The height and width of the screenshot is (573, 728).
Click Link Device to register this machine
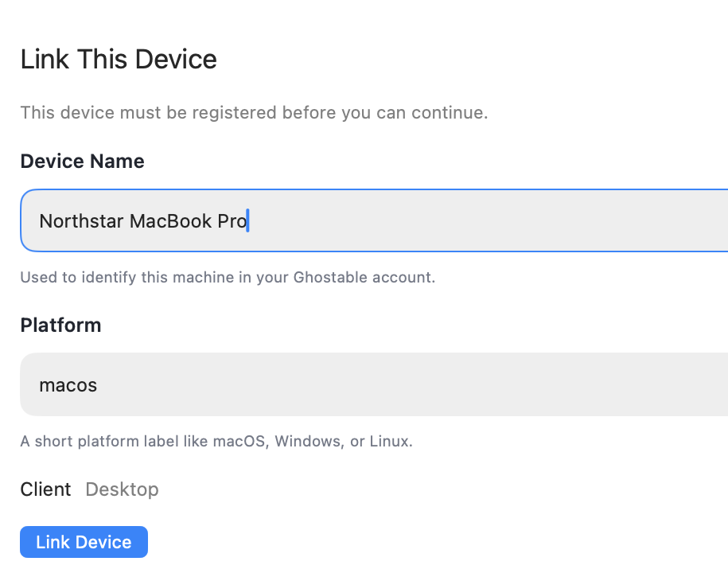(83, 541)
